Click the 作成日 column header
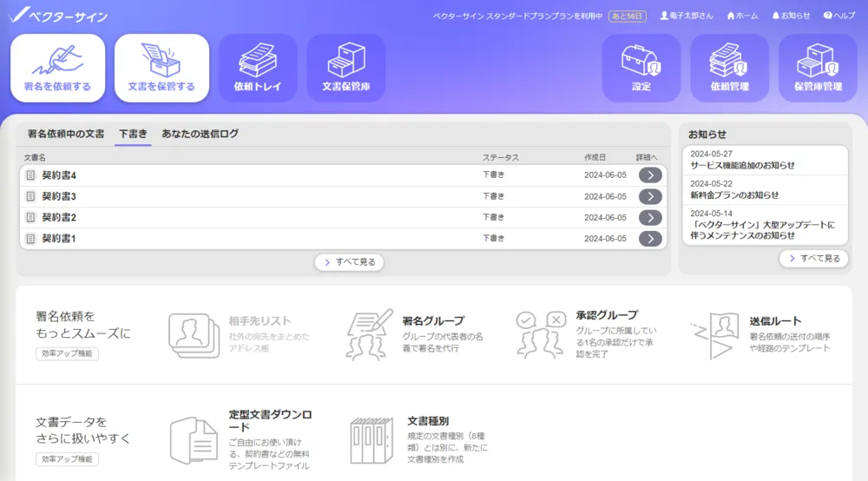This screenshot has width=868, height=481. pos(595,158)
